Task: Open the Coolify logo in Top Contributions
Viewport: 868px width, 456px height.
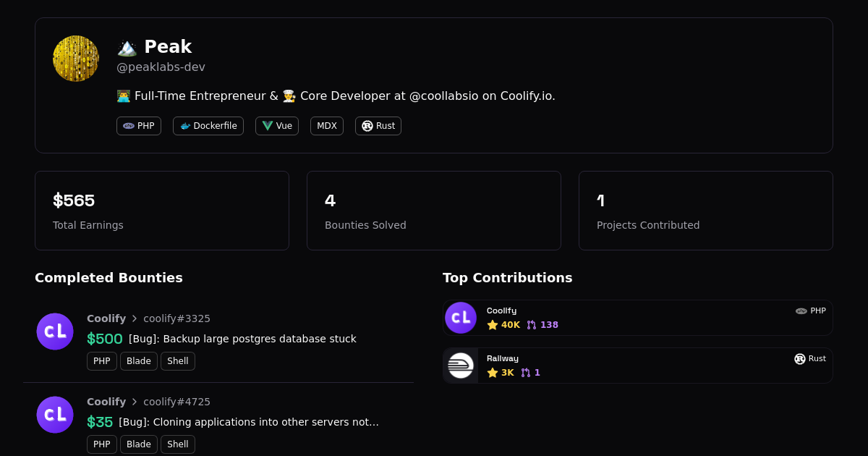Action: (x=461, y=318)
